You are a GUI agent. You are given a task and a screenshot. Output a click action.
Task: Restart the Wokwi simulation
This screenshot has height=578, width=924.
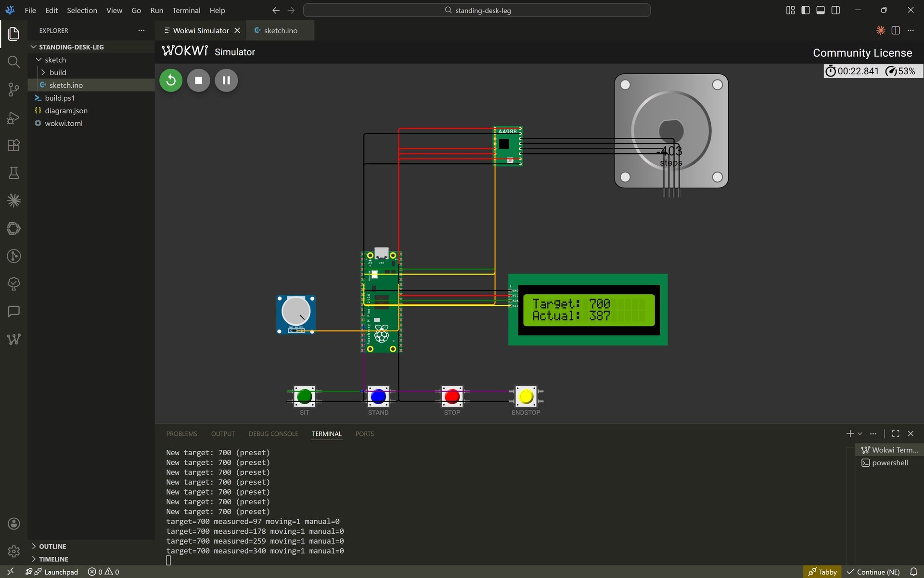click(170, 80)
